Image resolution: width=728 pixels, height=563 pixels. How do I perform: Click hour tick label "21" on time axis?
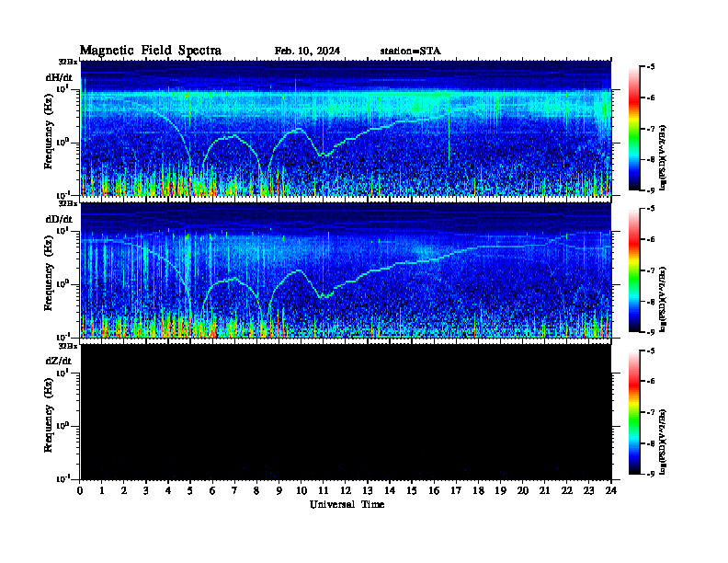point(544,491)
